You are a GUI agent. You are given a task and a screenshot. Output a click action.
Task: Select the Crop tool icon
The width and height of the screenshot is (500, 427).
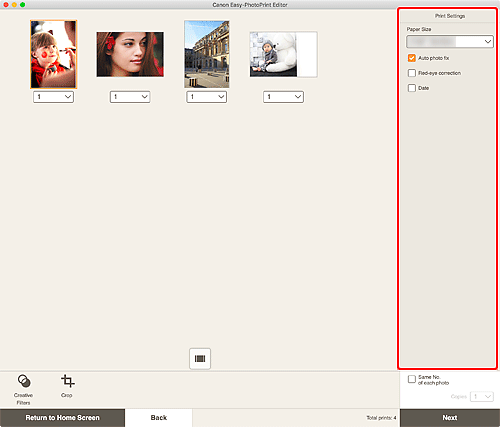(x=68, y=381)
